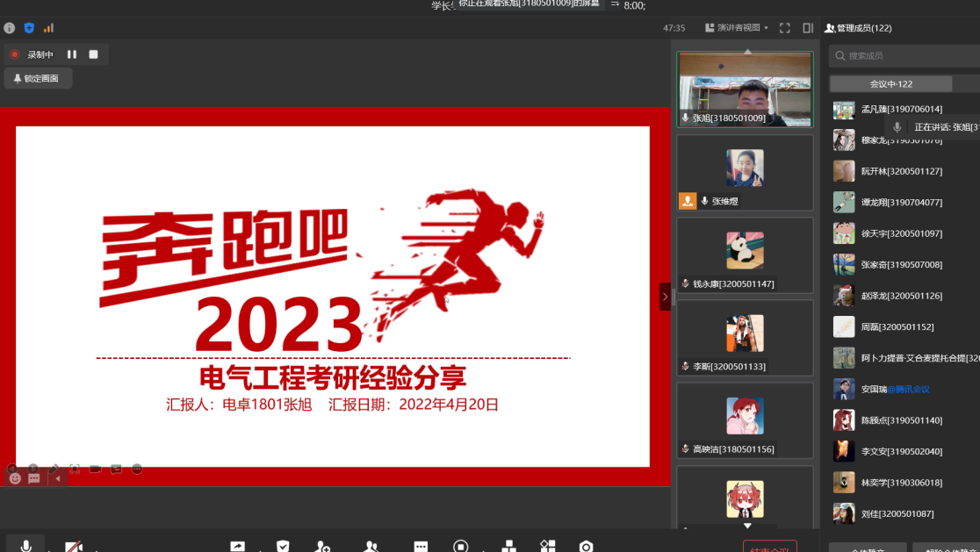Screen dimensions: 980x552
Task: Click the meeting info icon
Action: (10, 28)
